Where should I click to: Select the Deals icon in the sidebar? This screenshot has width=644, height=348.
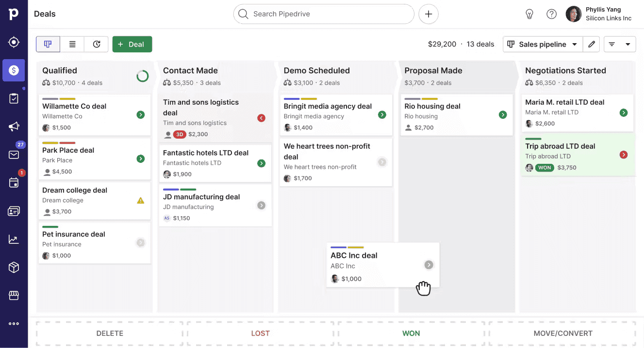click(14, 70)
